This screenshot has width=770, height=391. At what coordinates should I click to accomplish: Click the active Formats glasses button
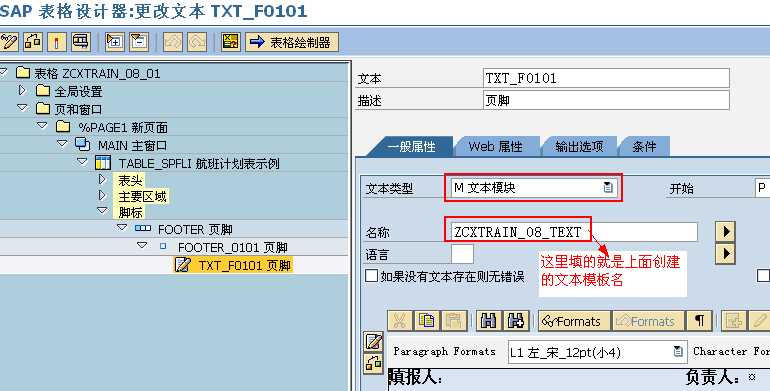[574, 321]
